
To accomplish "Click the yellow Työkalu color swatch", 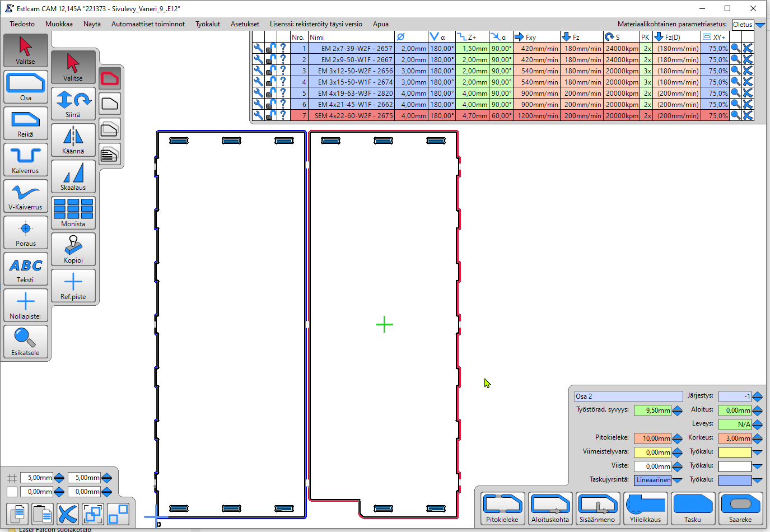I will tap(735, 452).
